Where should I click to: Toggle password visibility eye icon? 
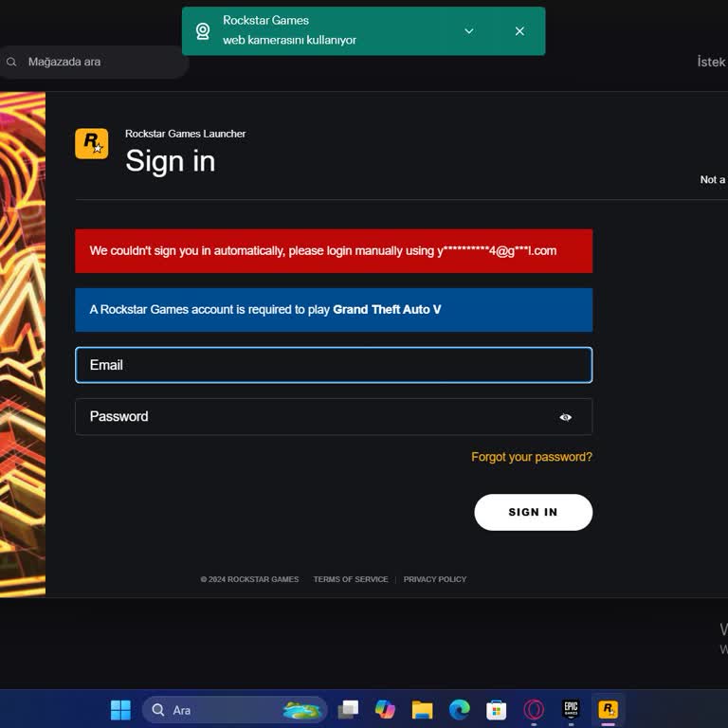(565, 417)
